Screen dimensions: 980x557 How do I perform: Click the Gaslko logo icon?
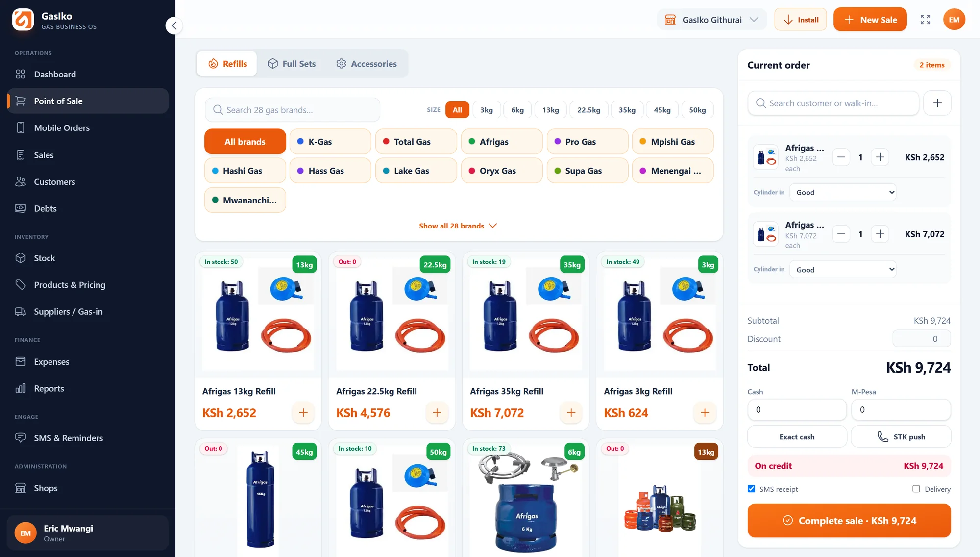(23, 20)
